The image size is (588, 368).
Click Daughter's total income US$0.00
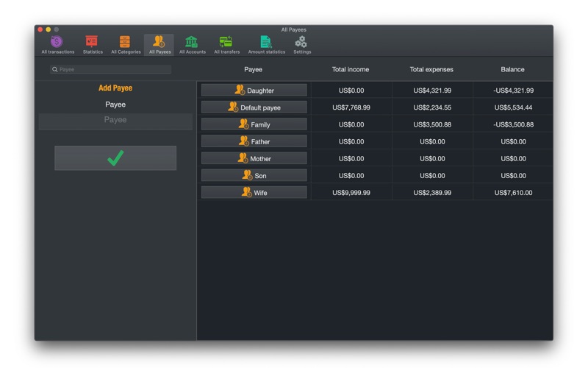351,91
